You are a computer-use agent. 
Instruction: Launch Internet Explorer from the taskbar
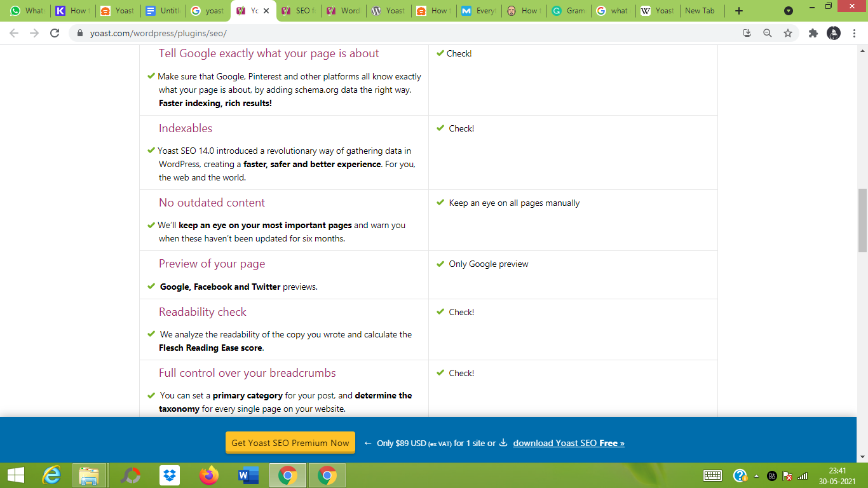point(51,475)
